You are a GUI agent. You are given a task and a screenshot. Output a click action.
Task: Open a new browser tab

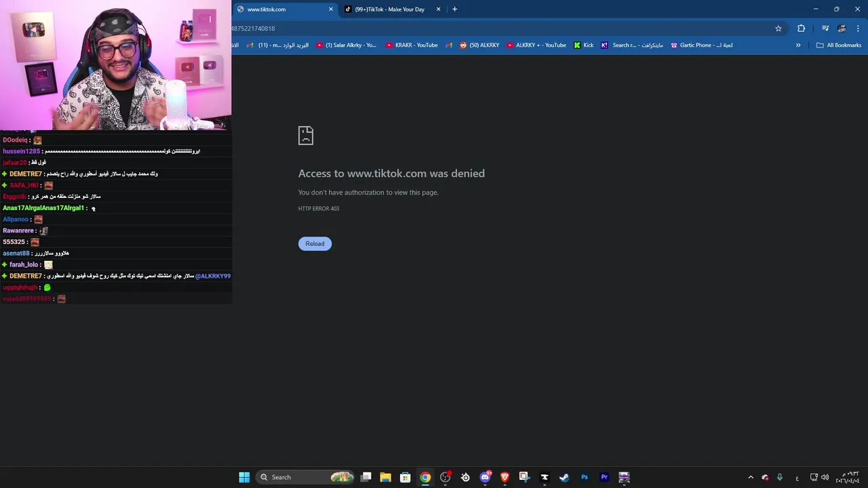(454, 9)
